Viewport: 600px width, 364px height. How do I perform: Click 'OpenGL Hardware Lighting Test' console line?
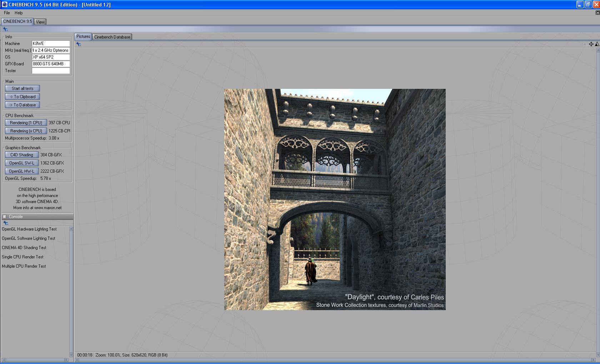point(29,229)
